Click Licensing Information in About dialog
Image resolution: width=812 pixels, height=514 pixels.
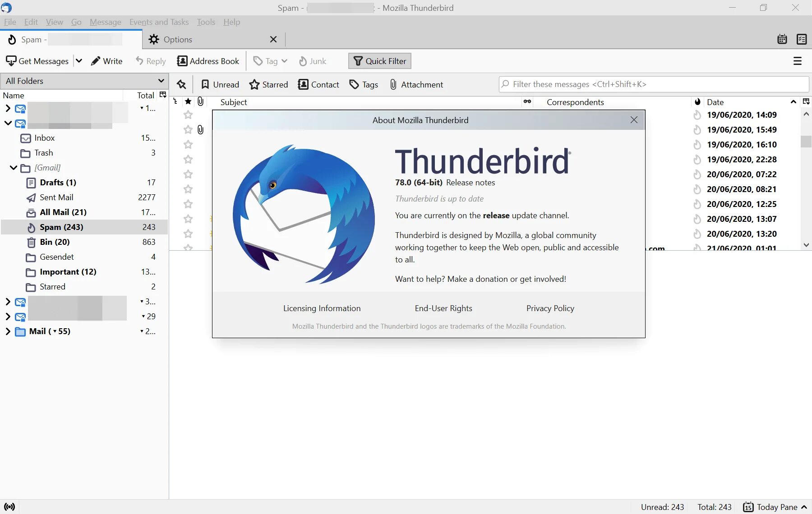(x=322, y=308)
